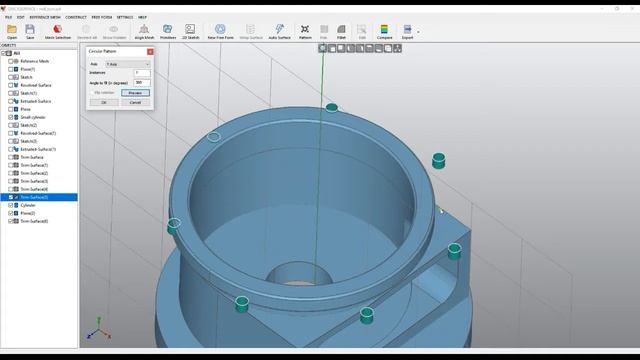The width and height of the screenshot is (640, 360).
Task: Click the Instances input field
Action: [142, 73]
